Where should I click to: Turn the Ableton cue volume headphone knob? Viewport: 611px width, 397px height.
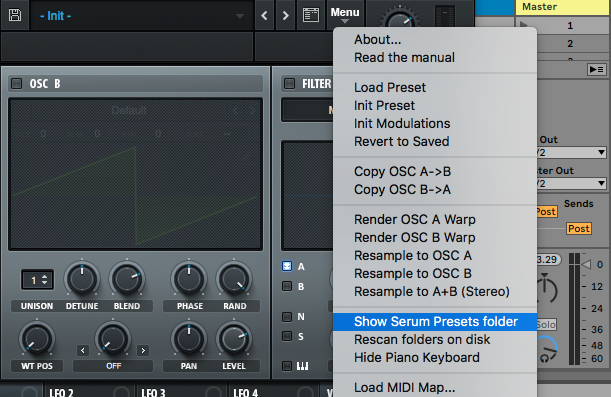click(x=546, y=349)
